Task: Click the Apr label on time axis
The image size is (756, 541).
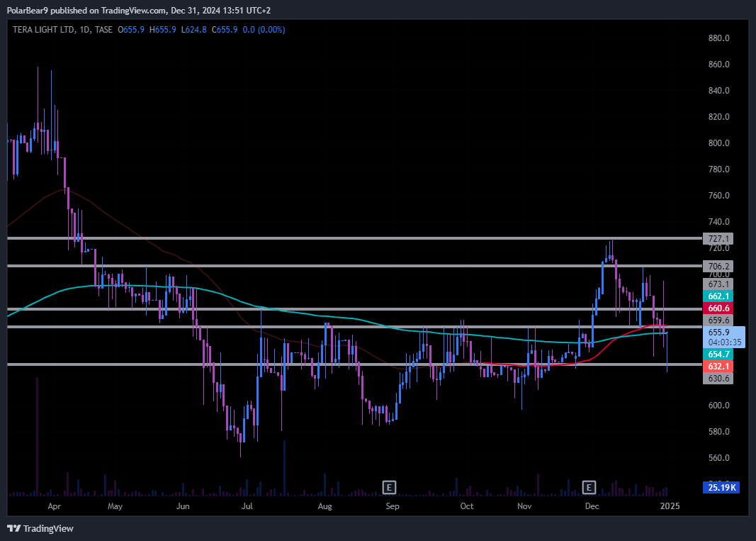Action: click(x=55, y=506)
